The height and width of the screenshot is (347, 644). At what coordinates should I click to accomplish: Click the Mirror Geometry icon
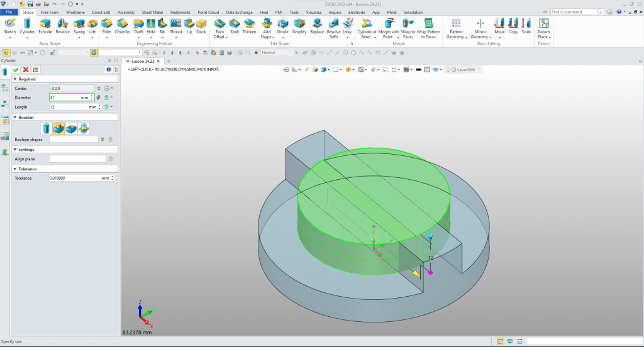pos(479,24)
